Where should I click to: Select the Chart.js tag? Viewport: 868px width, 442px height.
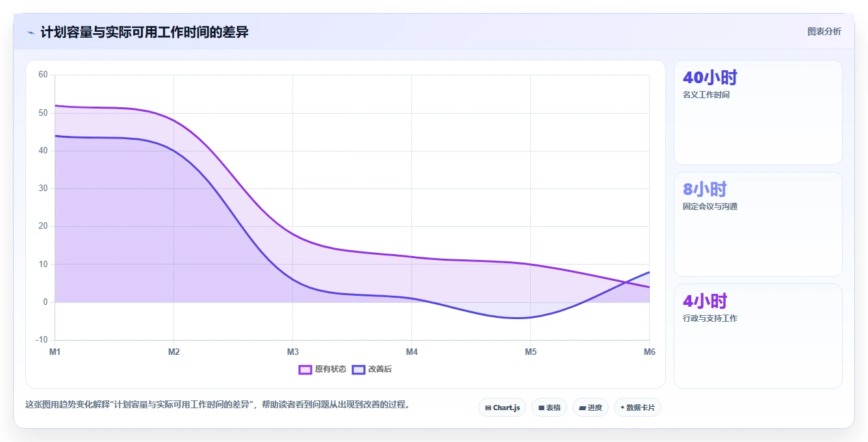coord(502,408)
